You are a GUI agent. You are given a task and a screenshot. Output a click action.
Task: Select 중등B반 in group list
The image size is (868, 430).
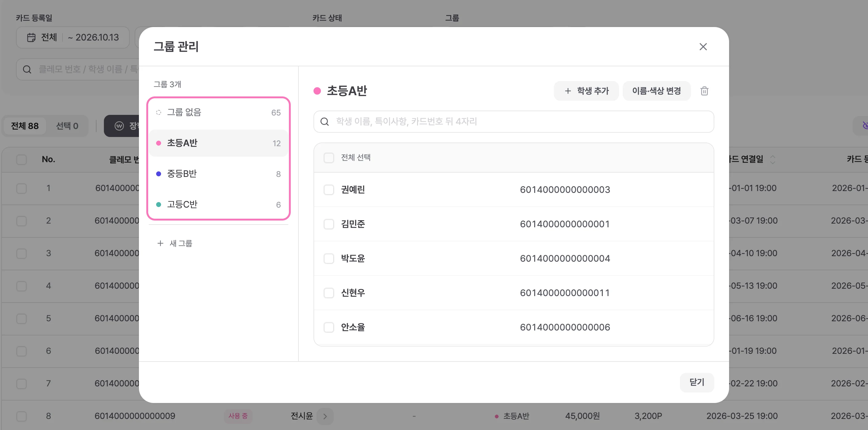(x=218, y=174)
